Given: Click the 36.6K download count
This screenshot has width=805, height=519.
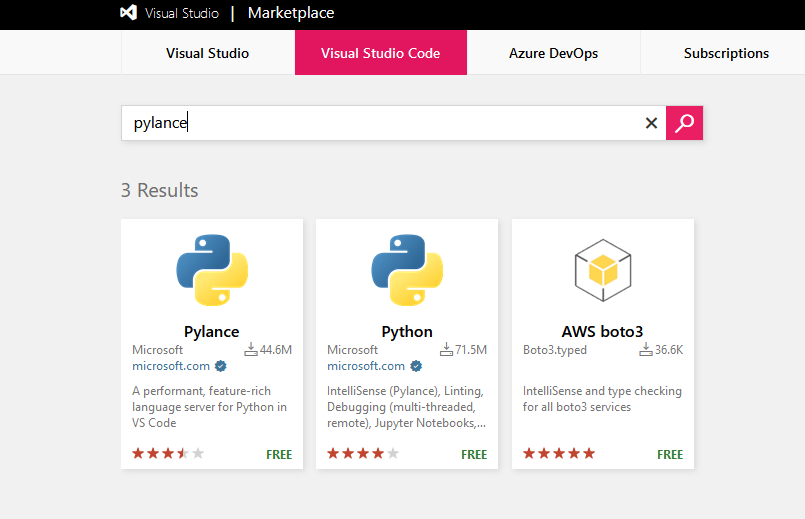Looking at the screenshot, I should click(x=669, y=350).
